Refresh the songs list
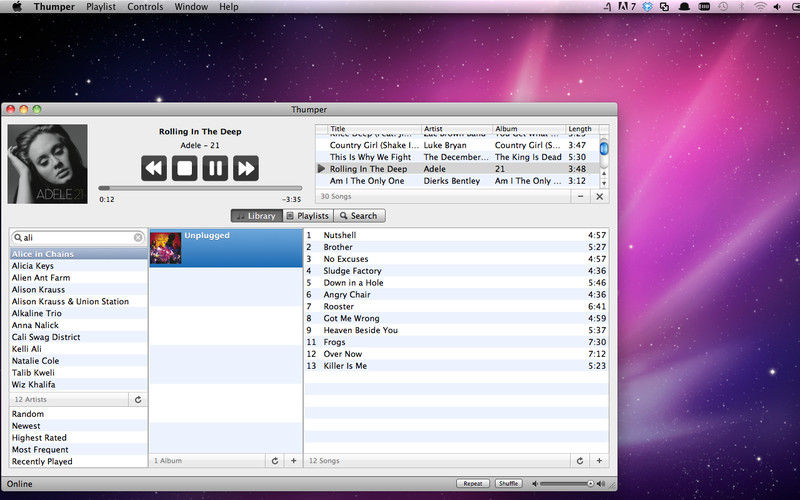 580,461
